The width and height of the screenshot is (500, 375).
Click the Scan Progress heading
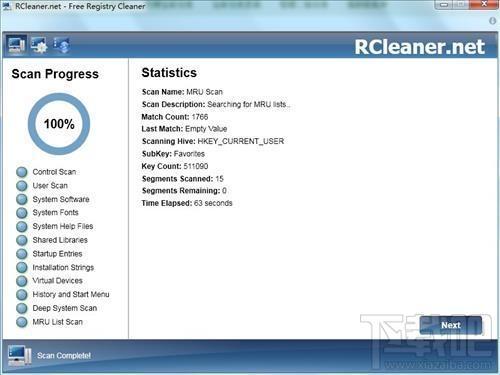[x=55, y=74]
